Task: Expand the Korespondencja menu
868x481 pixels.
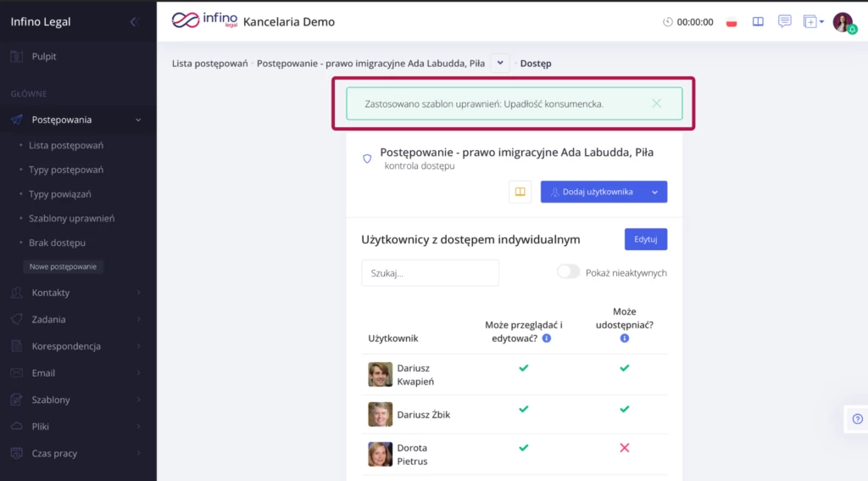Action: coord(138,346)
